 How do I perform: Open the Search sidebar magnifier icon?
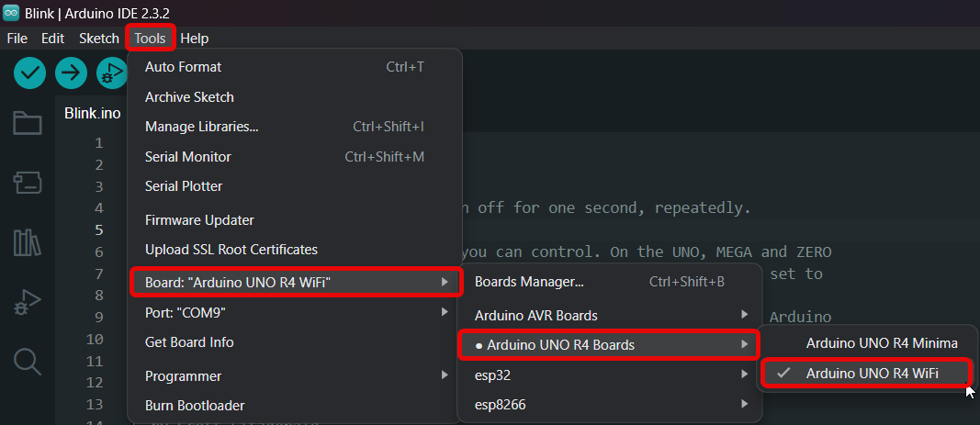28,362
